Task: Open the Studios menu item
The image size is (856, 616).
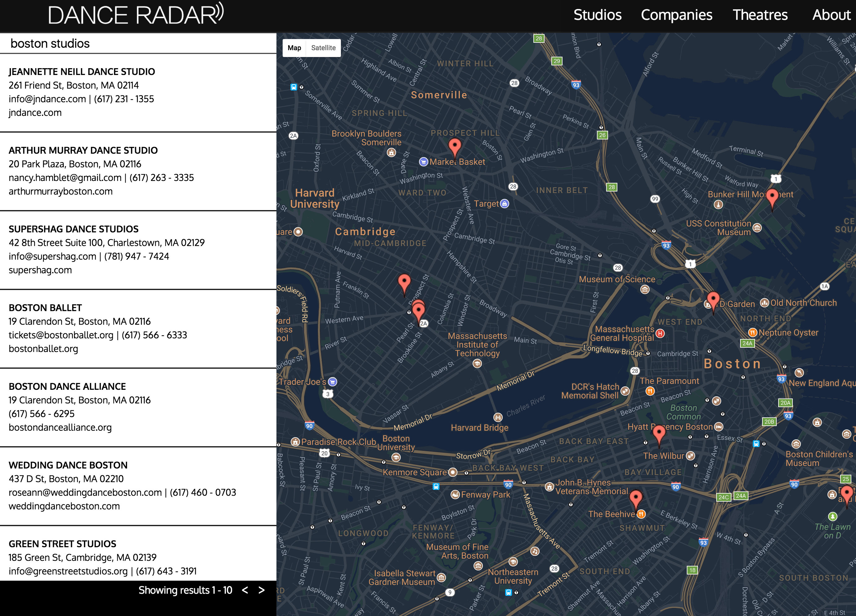Action: 598,15
